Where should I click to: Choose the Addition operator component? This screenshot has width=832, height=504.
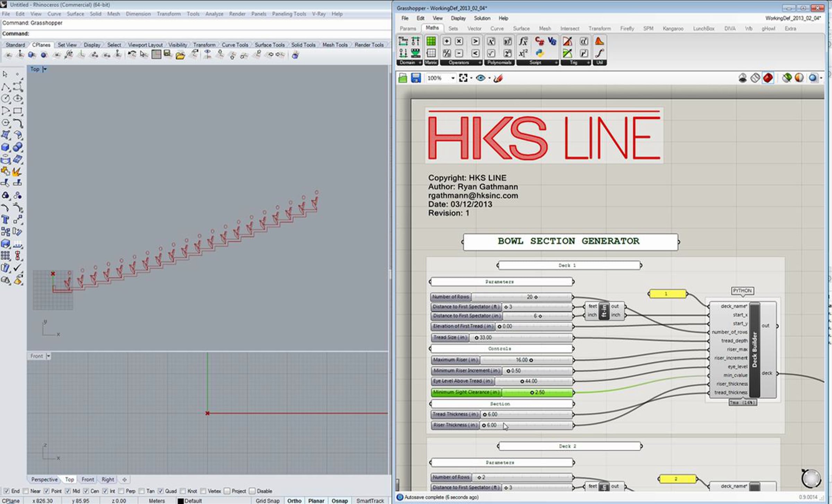pyautogui.click(x=447, y=41)
